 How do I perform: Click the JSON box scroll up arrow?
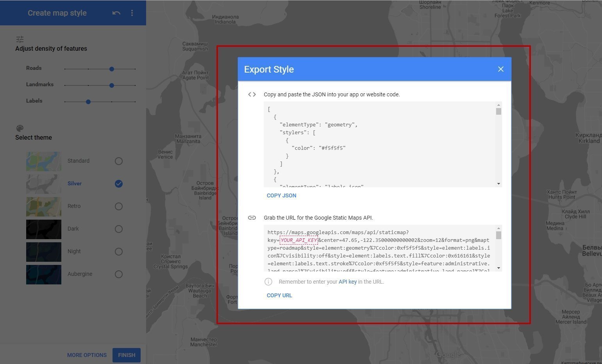pyautogui.click(x=498, y=105)
